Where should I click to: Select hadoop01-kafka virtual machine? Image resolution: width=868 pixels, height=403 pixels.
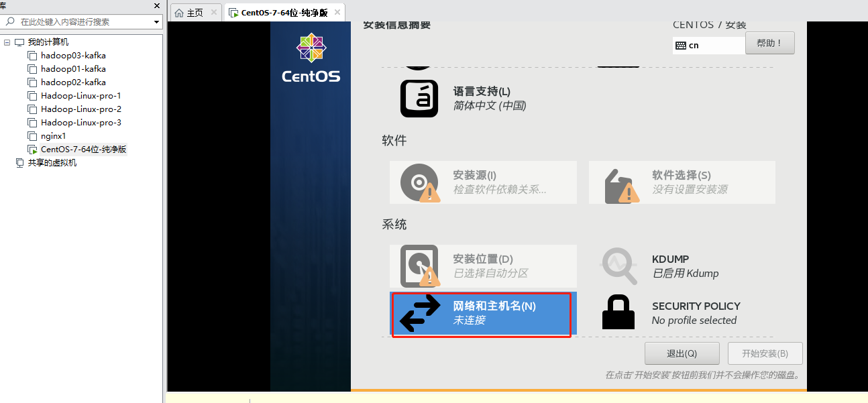(73, 69)
